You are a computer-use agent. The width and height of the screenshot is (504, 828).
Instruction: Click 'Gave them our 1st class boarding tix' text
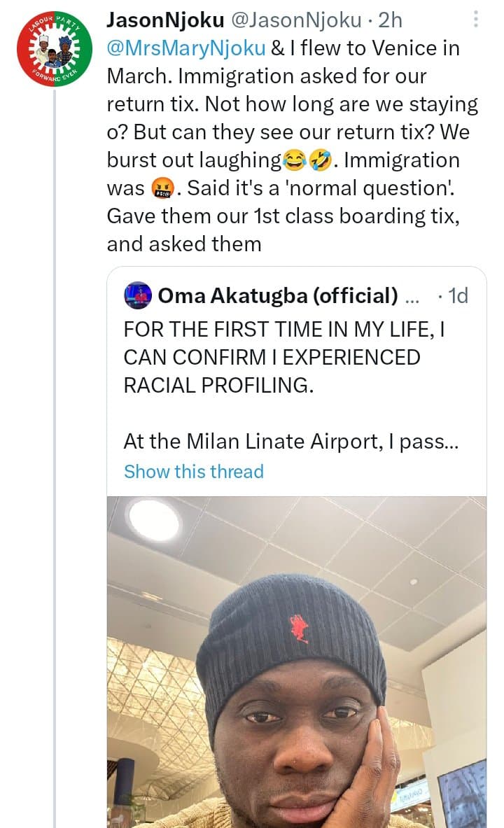point(283,216)
